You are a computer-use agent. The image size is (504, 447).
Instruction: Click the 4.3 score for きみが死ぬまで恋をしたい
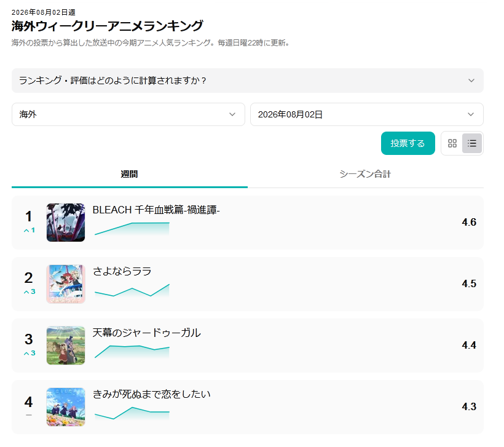pos(469,406)
